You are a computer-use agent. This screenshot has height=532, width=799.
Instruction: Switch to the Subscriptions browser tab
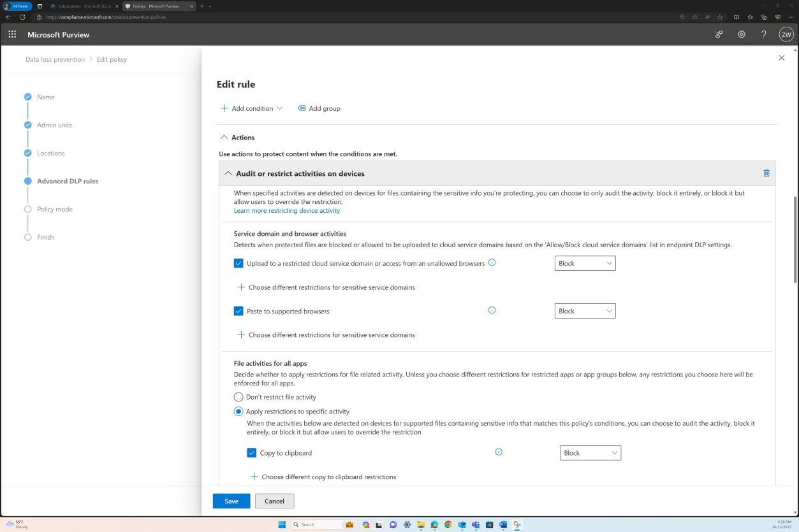pyautogui.click(x=83, y=6)
